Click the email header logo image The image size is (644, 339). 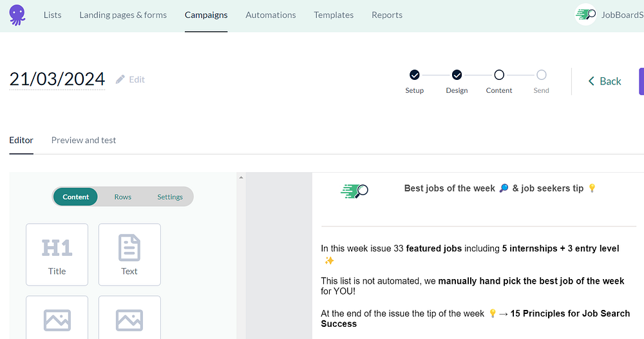354,189
